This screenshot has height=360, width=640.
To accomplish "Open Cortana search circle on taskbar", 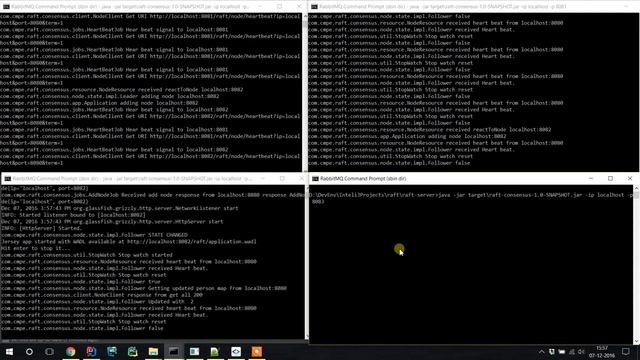I will point(29,351).
